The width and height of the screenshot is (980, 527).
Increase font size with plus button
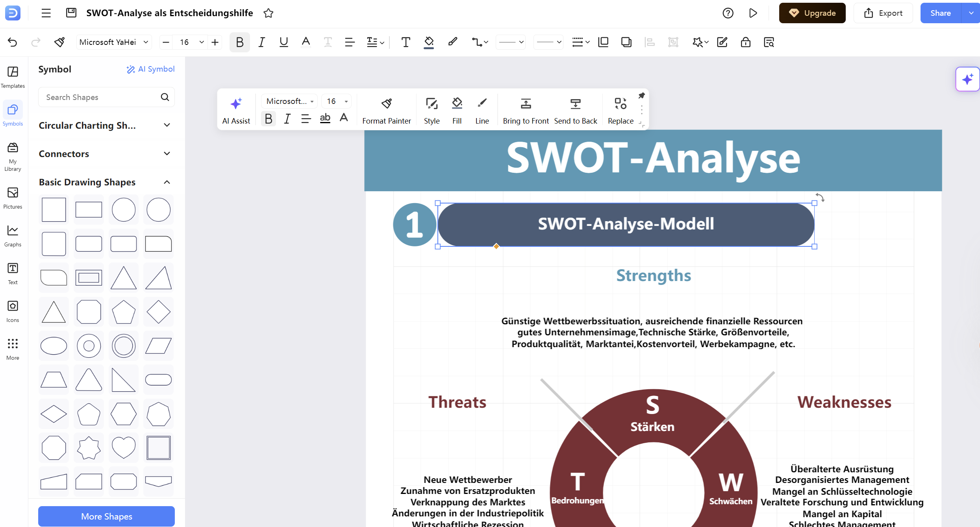(215, 42)
